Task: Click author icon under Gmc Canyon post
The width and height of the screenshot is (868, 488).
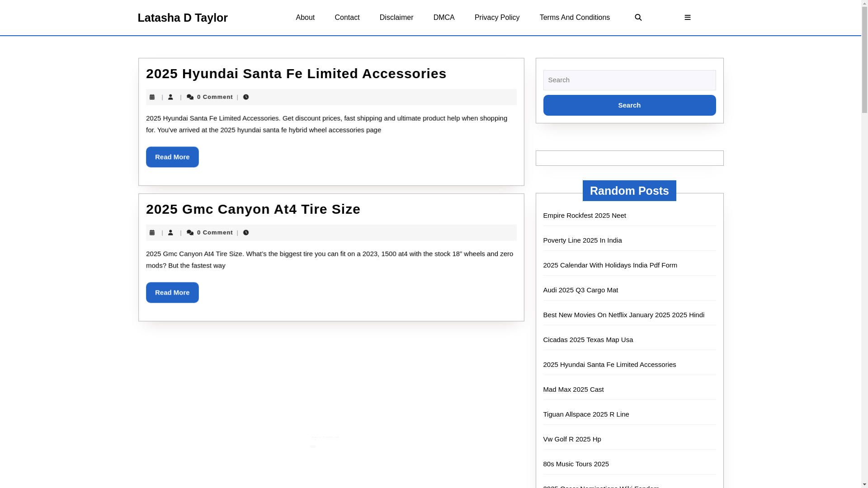Action: pyautogui.click(x=170, y=233)
